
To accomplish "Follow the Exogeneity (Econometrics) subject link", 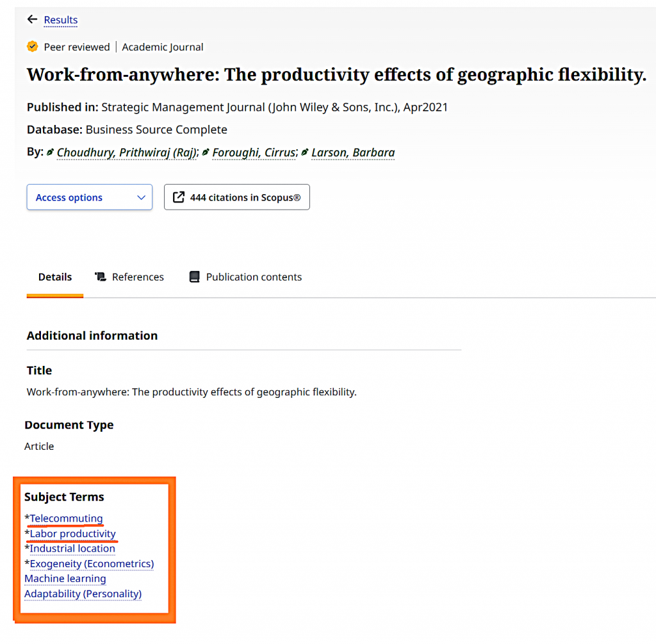I will click(92, 564).
